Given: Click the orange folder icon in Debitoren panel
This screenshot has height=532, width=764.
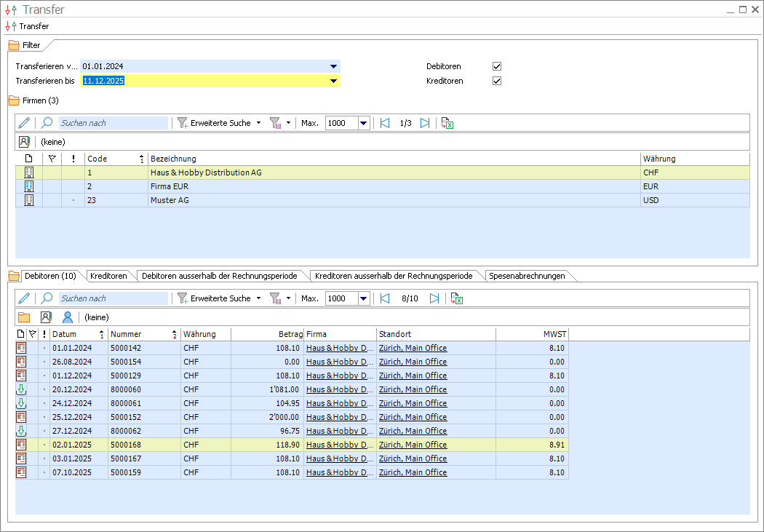Looking at the screenshot, I should [24, 317].
